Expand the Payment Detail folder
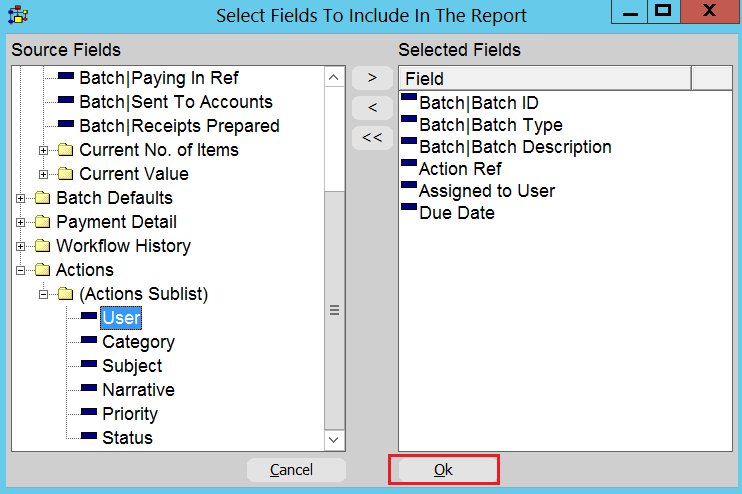 click(x=20, y=222)
